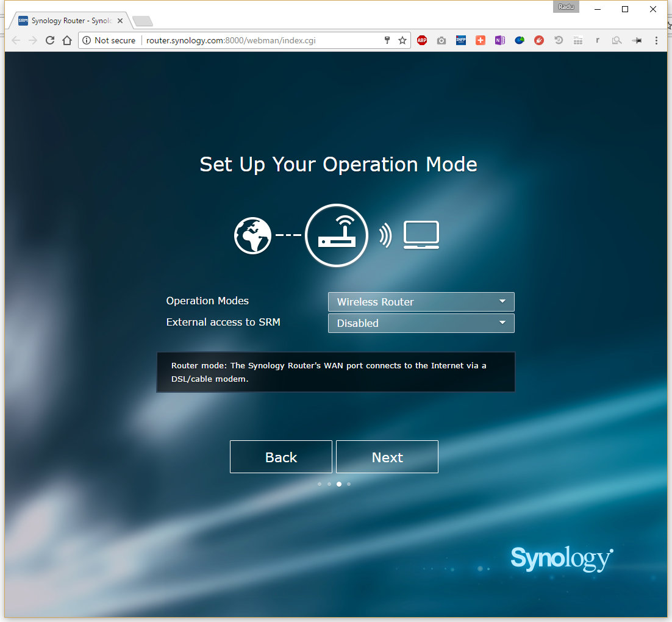
Task: Click the saved password key icon
Action: point(387,40)
